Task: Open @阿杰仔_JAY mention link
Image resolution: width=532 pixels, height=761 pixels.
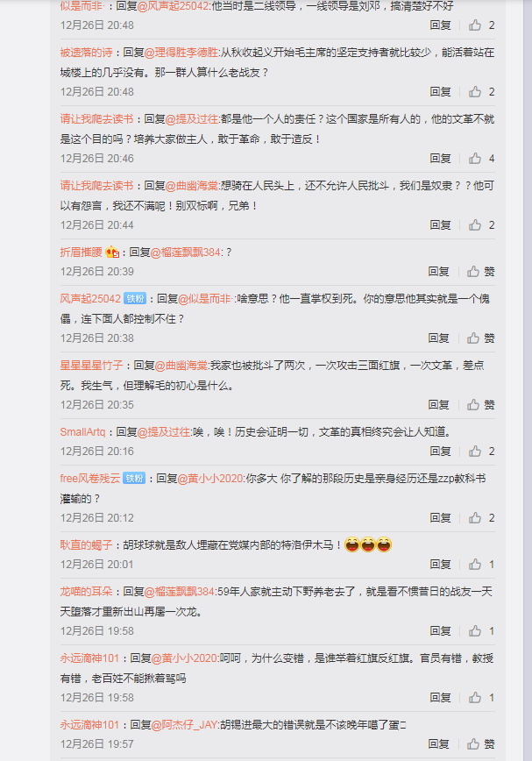Action: [x=184, y=724]
